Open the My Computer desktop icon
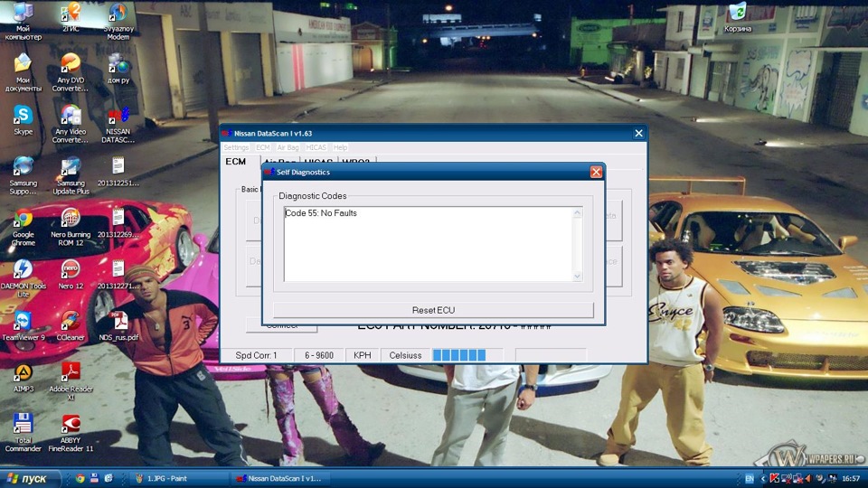Screen dimensions: 868x488 [23, 21]
